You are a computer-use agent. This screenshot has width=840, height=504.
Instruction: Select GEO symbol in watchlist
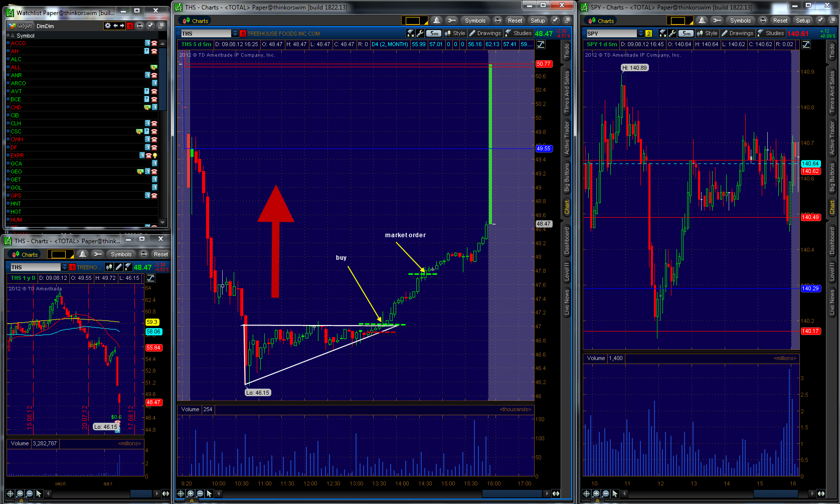pyautogui.click(x=16, y=172)
